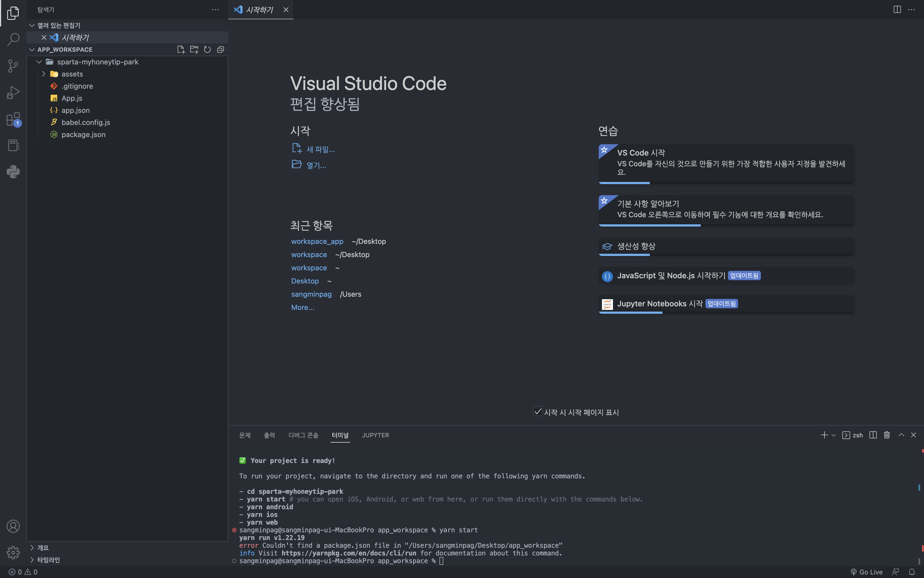Open the editor more actions menu

pos(911,10)
